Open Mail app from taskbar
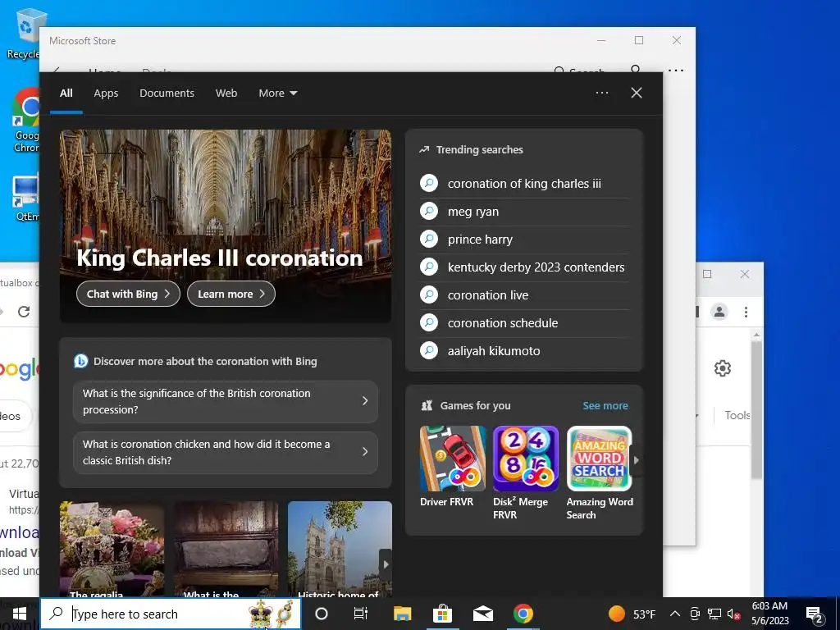 (482, 614)
